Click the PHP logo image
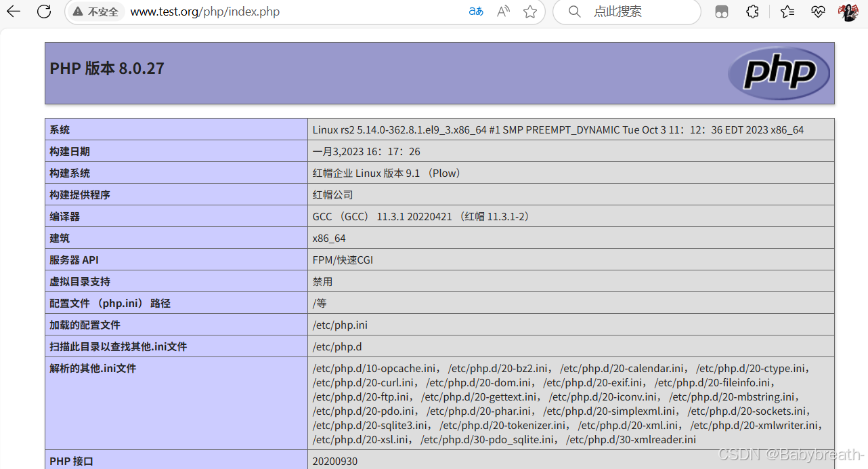The image size is (868, 469). pyautogui.click(x=779, y=73)
